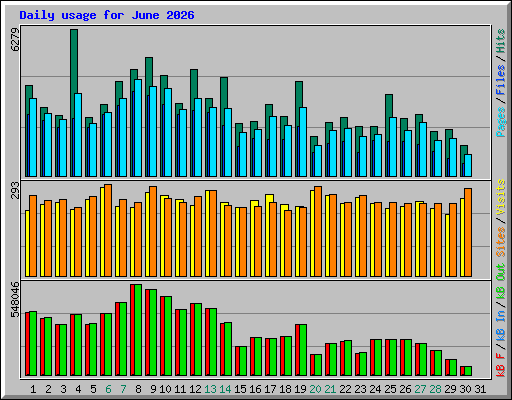Click day label 9 on the x-axis
Screen dimensions: 512x400
coord(153,389)
